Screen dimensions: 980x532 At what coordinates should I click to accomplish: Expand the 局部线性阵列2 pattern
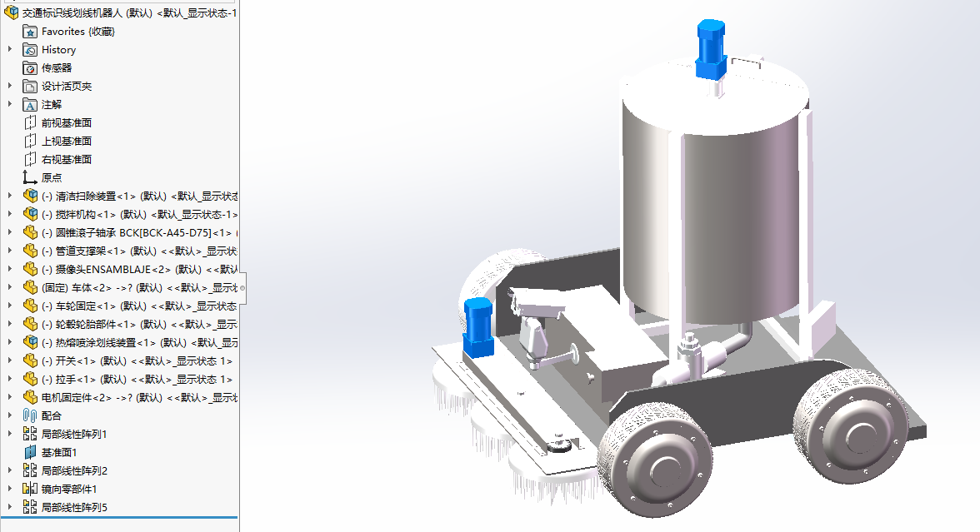pyautogui.click(x=9, y=470)
